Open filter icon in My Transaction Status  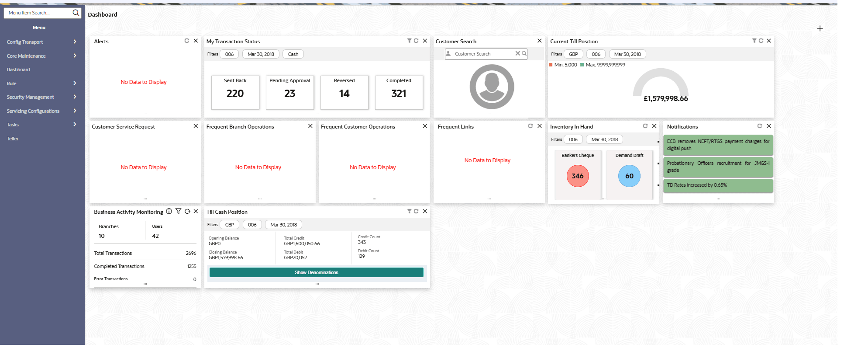click(410, 41)
